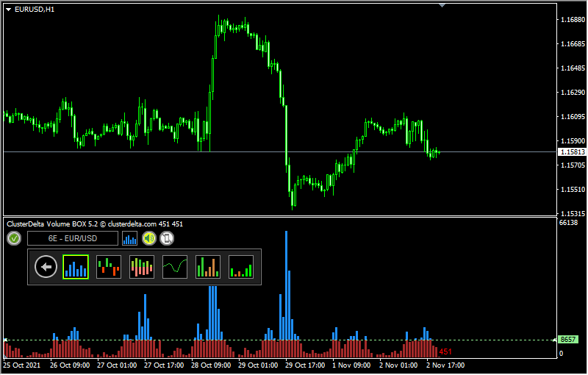The width and height of the screenshot is (588, 375).
Task: Click the mobile phone notification icon
Action: tap(167, 238)
